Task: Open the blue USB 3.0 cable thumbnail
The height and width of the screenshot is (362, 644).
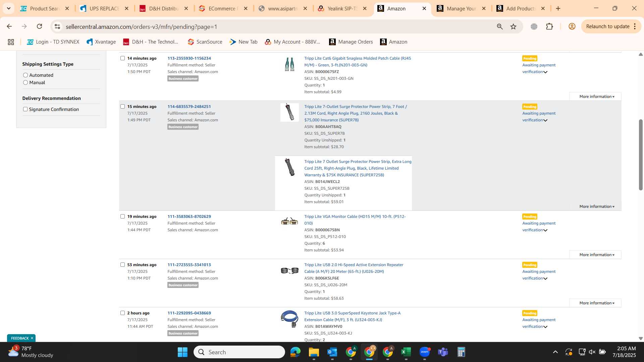Action: (x=289, y=319)
